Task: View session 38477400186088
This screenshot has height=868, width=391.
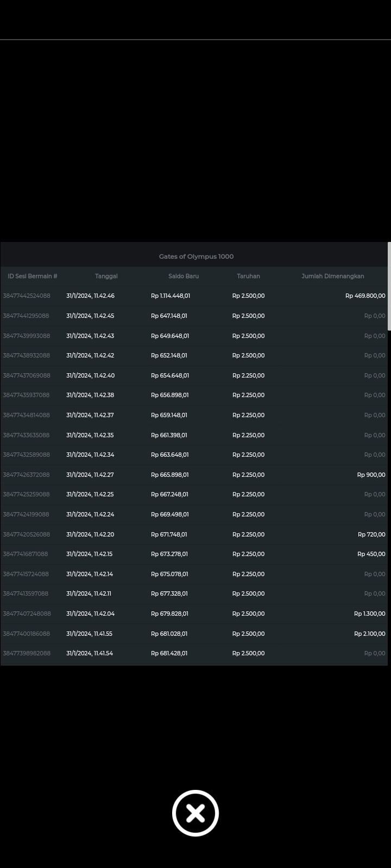Action: coord(27,634)
